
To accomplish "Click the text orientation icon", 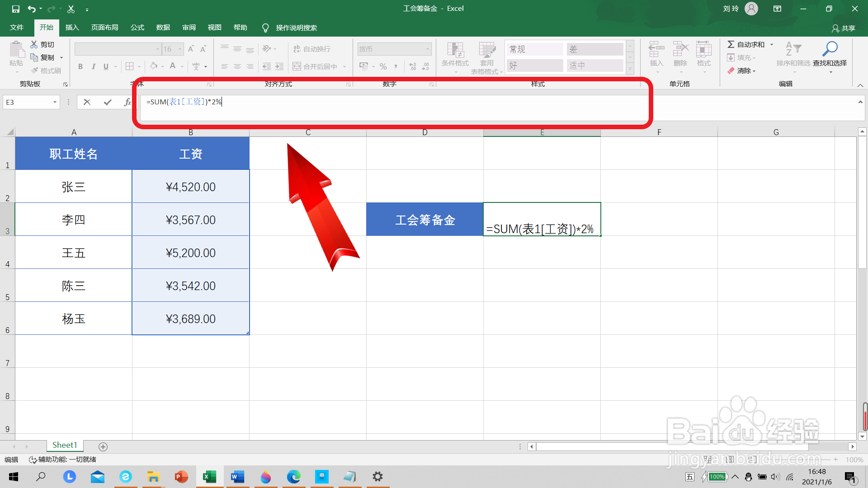I will click(x=267, y=49).
